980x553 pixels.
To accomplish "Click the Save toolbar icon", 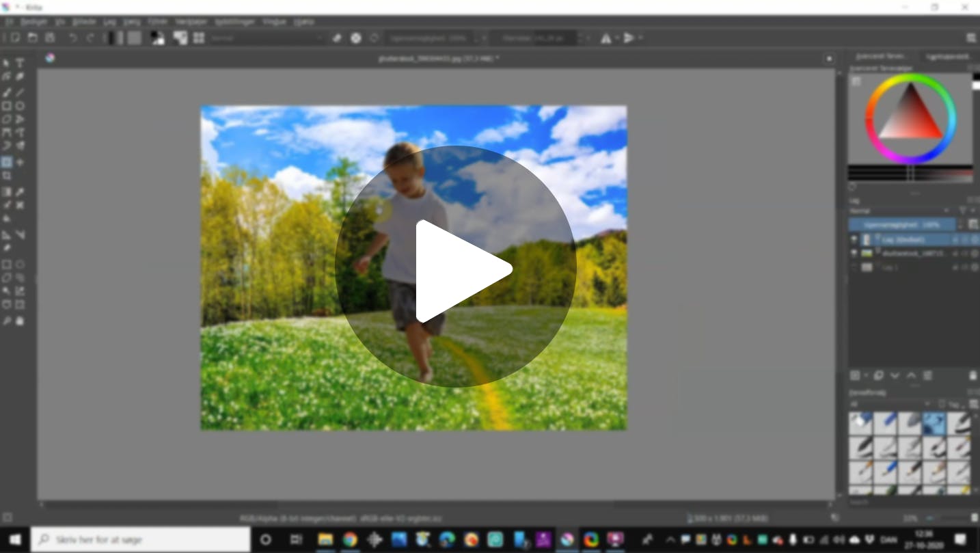I will pos(50,38).
